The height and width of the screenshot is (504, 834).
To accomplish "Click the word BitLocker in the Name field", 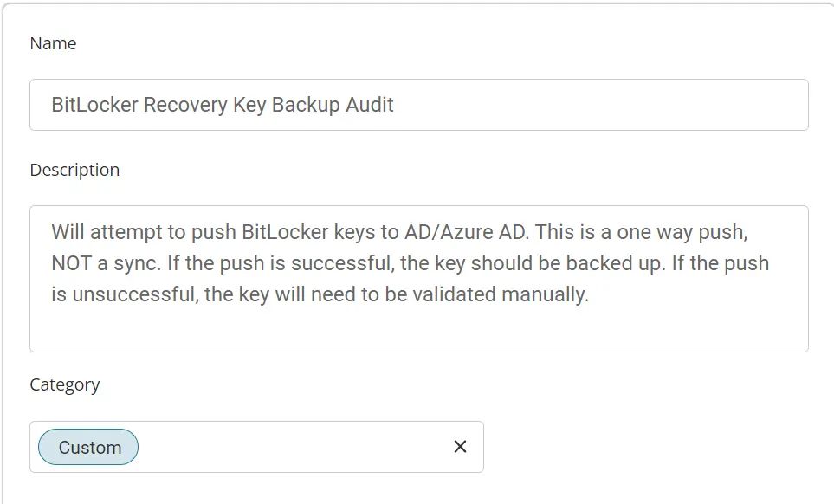I will click(x=94, y=105).
